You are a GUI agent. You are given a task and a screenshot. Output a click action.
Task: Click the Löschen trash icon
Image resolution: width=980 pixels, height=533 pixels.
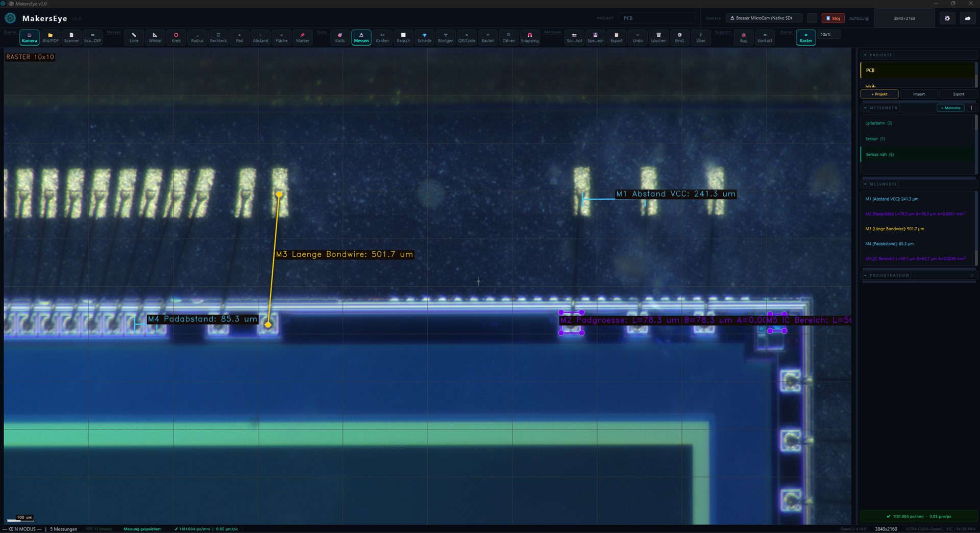click(x=658, y=37)
